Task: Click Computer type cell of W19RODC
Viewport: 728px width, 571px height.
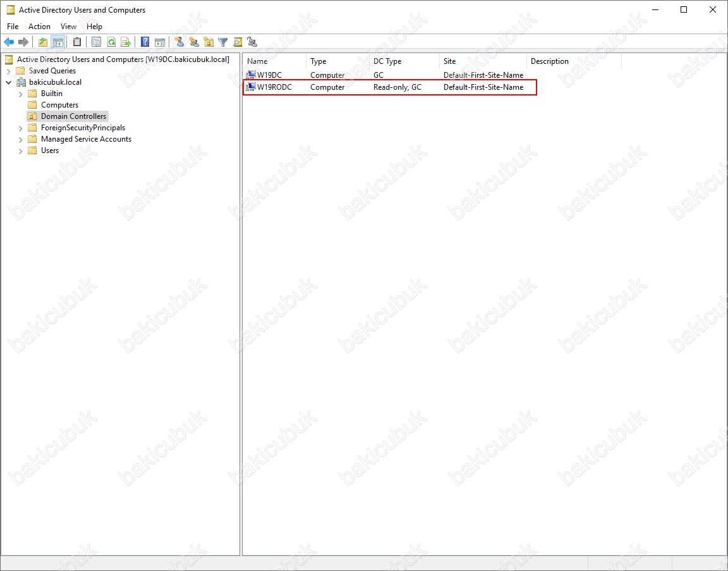Action: point(327,87)
